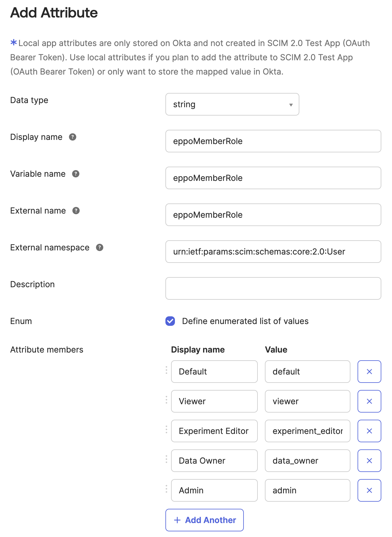Focus the External name input field
Screen dimensions: 392x537
[x=273, y=215]
